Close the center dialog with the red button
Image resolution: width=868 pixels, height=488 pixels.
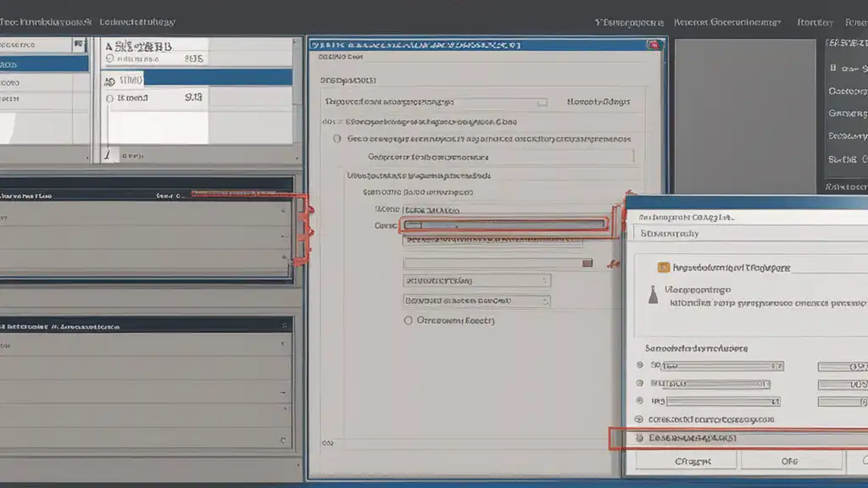653,45
